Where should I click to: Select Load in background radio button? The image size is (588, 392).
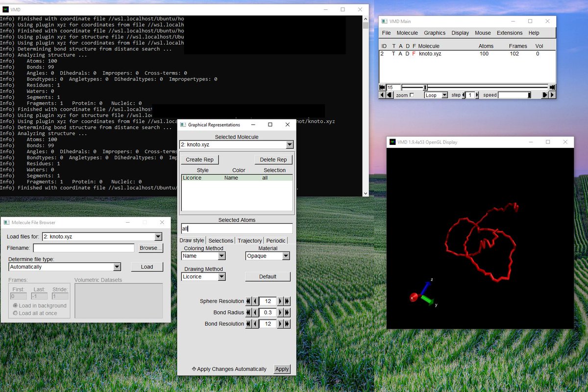[x=39, y=305]
